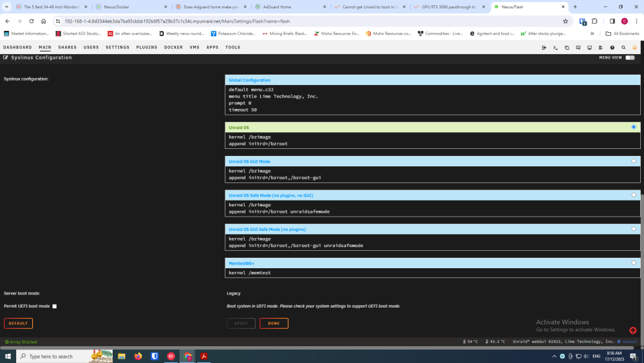Open Market Information bookmark

coord(26,34)
